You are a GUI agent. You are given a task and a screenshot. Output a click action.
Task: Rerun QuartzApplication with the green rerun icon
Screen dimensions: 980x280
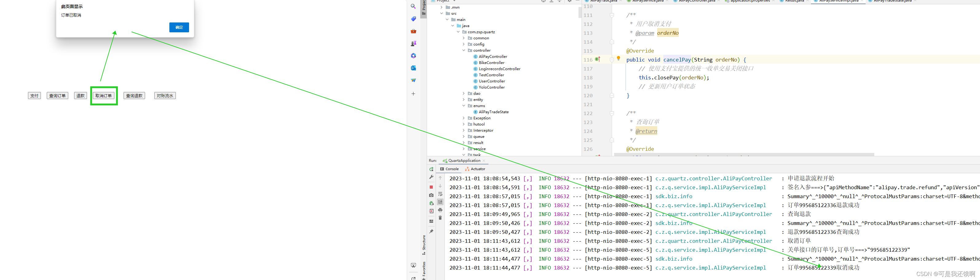(431, 169)
